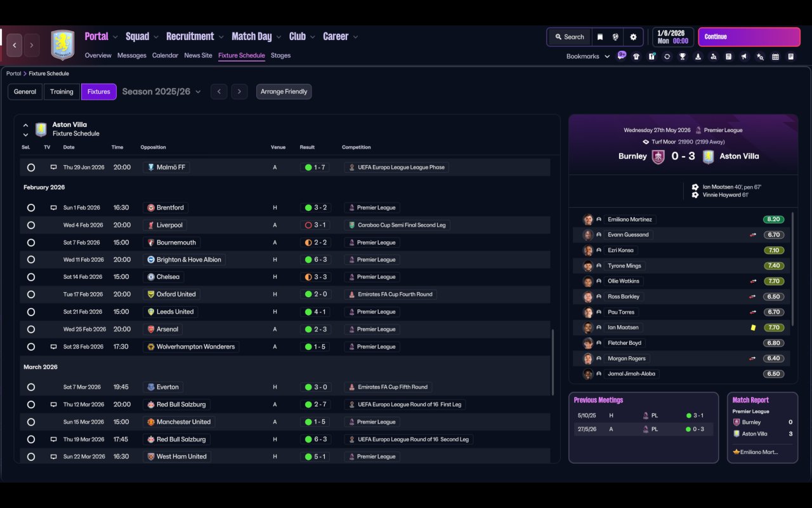The image size is (812, 508).
Task: Expand the Match Day menu dropdown
Action: point(278,37)
